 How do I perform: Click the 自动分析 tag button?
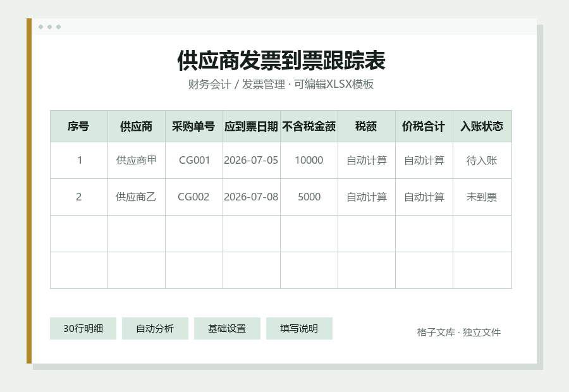(x=155, y=329)
